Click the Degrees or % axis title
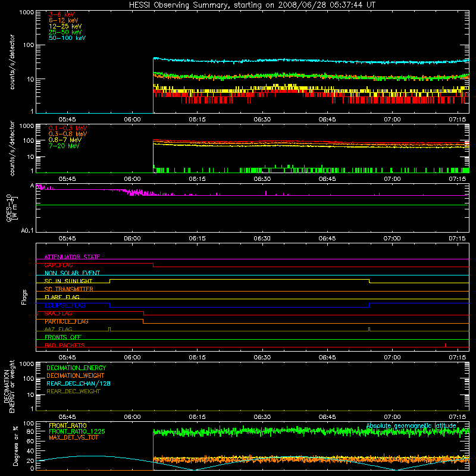 [x=15, y=446]
